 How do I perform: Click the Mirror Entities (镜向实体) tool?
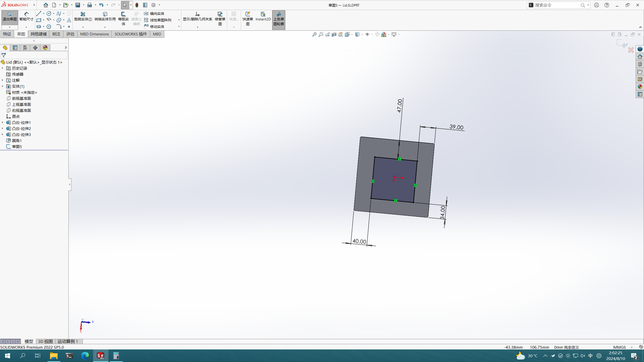point(154,14)
